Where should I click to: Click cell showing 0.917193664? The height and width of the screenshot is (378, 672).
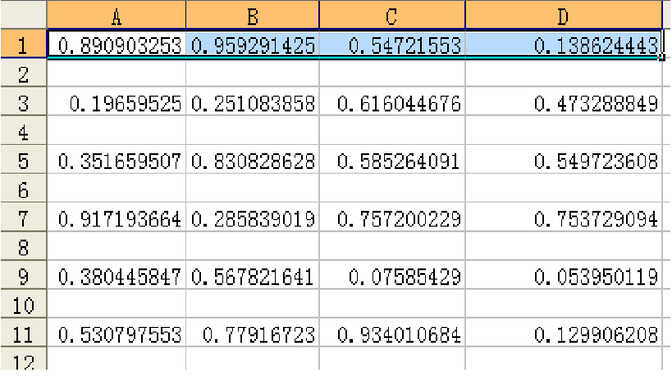[116, 219]
